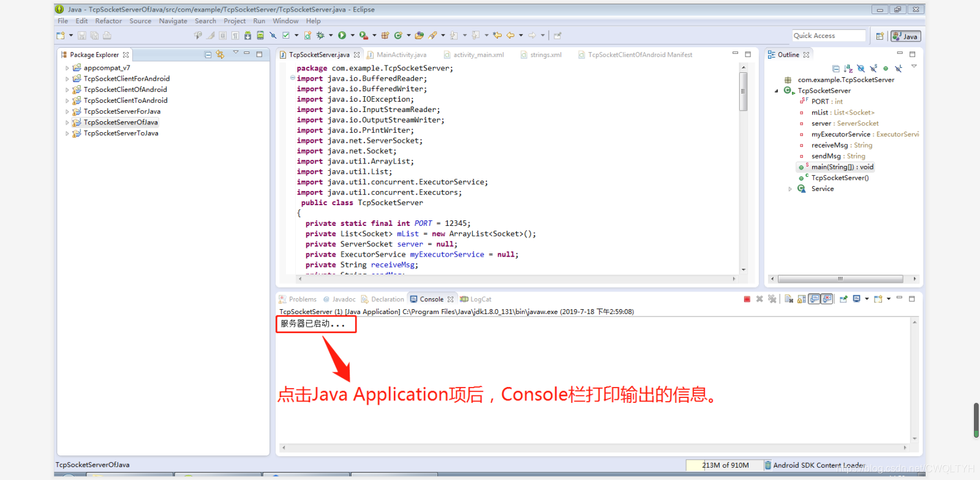Switch to the Java perspective button
This screenshot has height=480, width=980.
tap(906, 36)
